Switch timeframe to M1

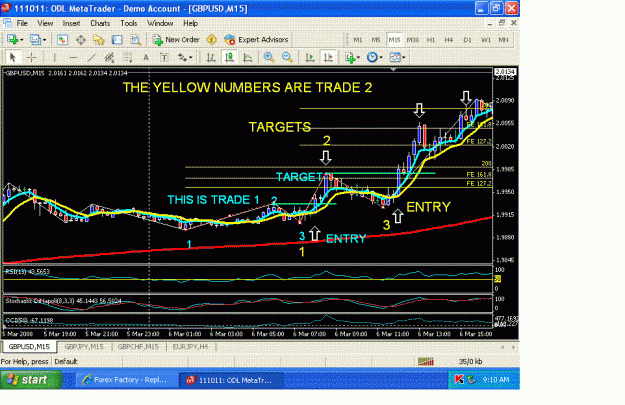358,40
